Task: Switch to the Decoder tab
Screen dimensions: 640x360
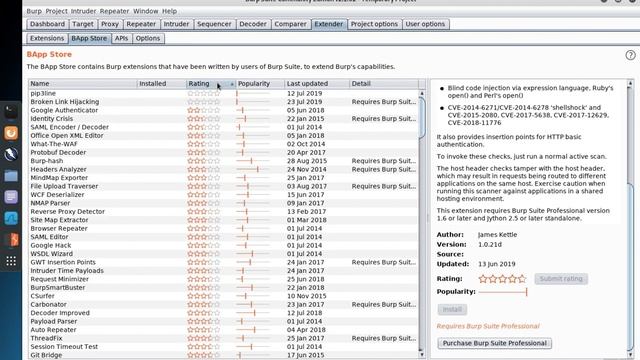Action: (x=253, y=24)
